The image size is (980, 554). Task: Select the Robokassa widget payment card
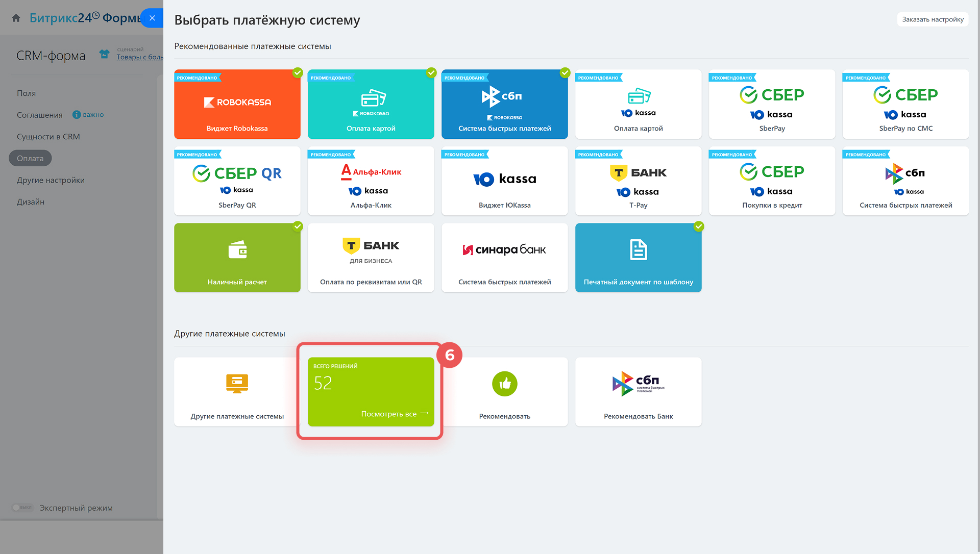pos(237,104)
